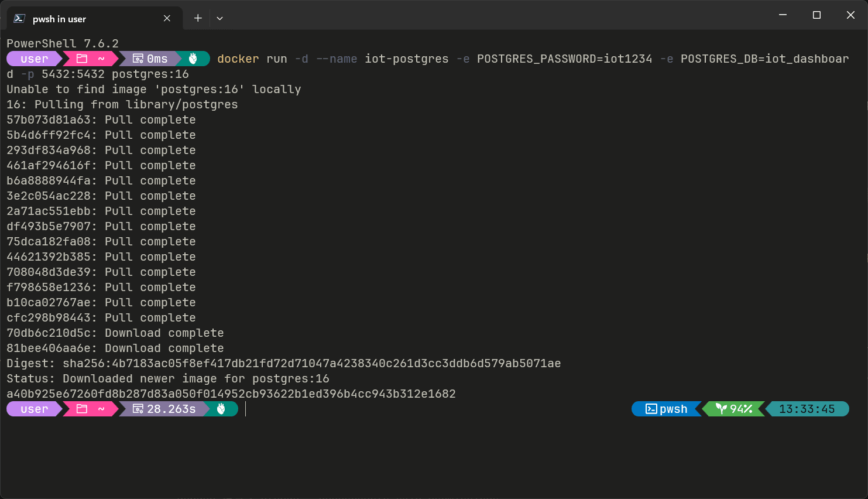Click the '3e2c054ac228: Pull complete' line
This screenshot has height=499, width=868.
101,196
